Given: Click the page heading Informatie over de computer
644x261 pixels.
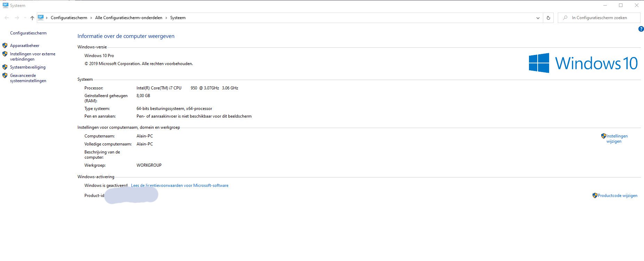Looking at the screenshot, I should [126, 36].
